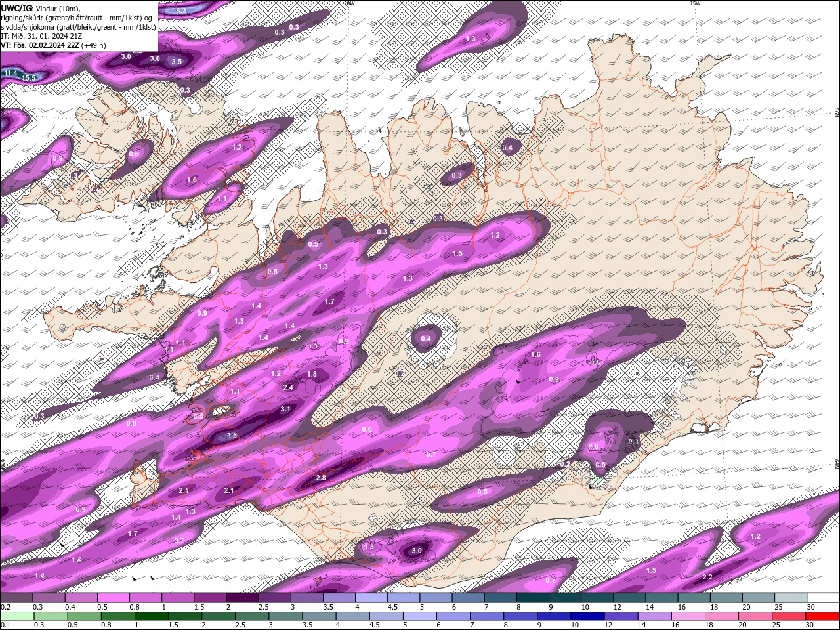This screenshot has width=840, height=630.
Task: Click the '1.8' precipitation value on map
Action: coord(312,374)
